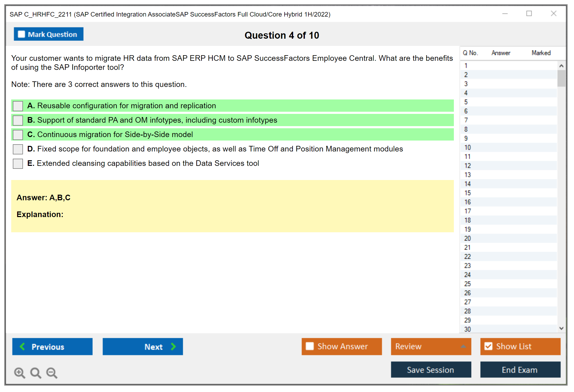
Task: Uncheck the Show List checkbox
Action: (488, 346)
